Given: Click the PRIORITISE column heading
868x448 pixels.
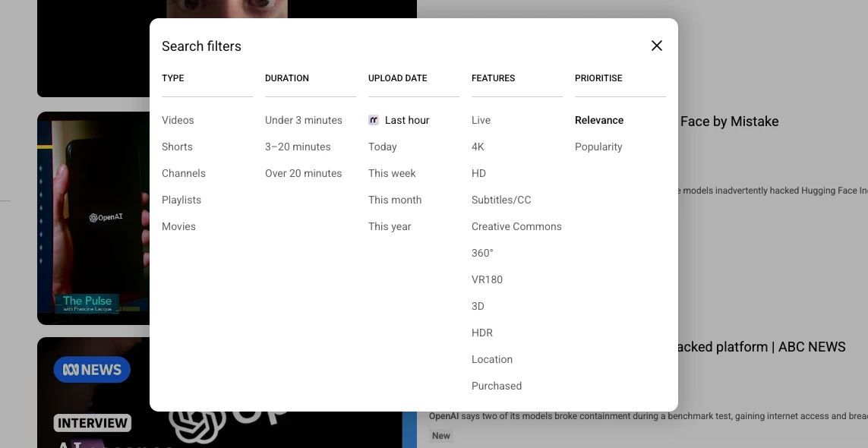Looking at the screenshot, I should pos(598,78).
